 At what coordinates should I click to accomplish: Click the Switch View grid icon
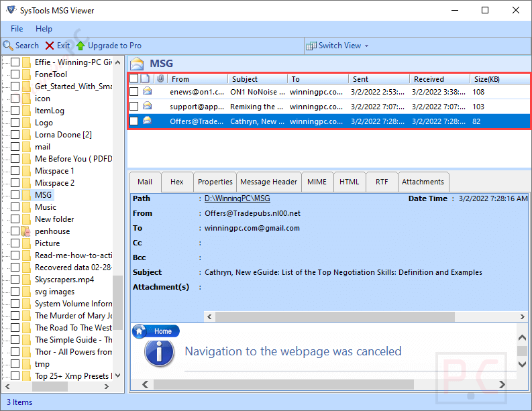(311, 46)
